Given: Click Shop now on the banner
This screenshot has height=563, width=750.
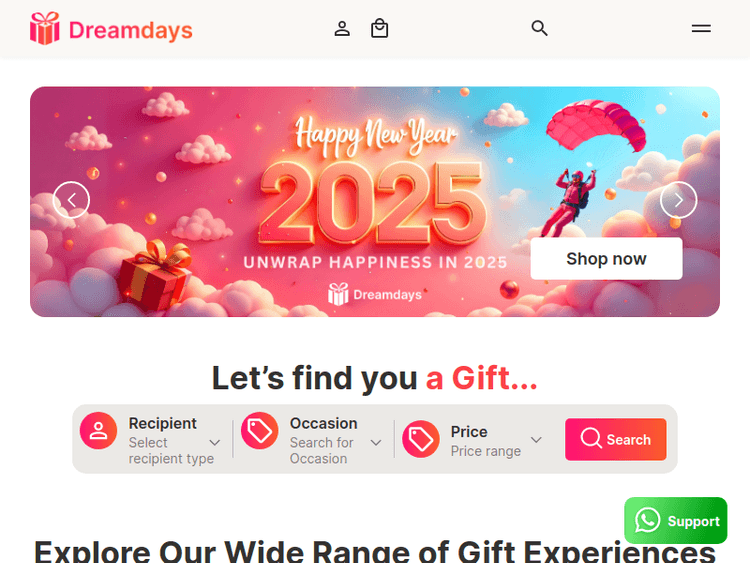Looking at the screenshot, I should click(606, 259).
